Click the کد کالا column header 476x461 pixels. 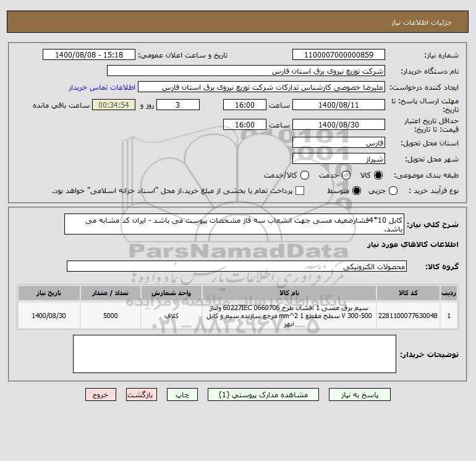coord(408,293)
